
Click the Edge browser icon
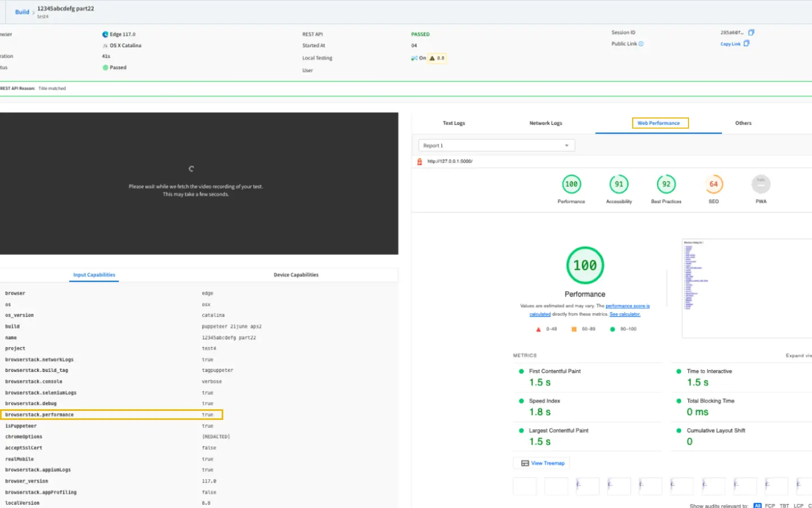[105, 34]
